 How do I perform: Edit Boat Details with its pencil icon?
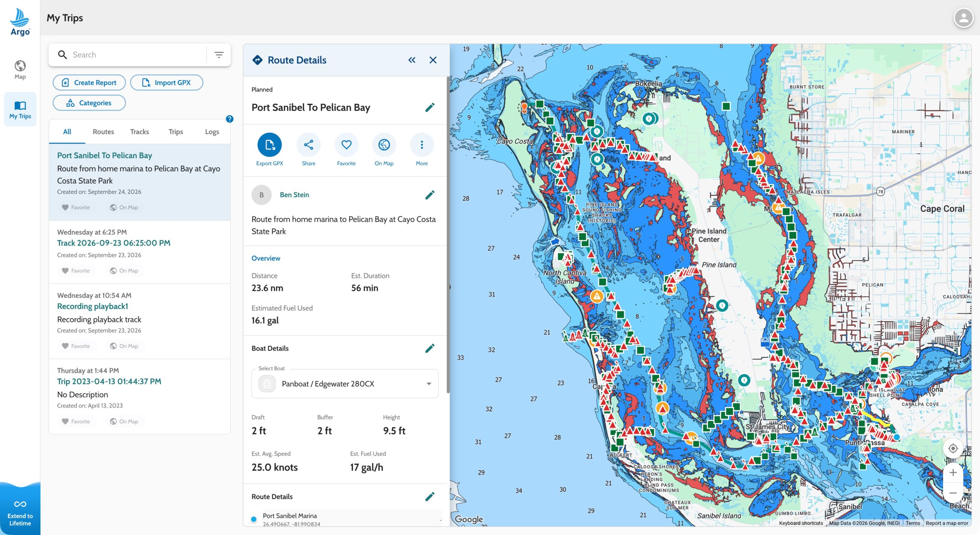(x=430, y=348)
